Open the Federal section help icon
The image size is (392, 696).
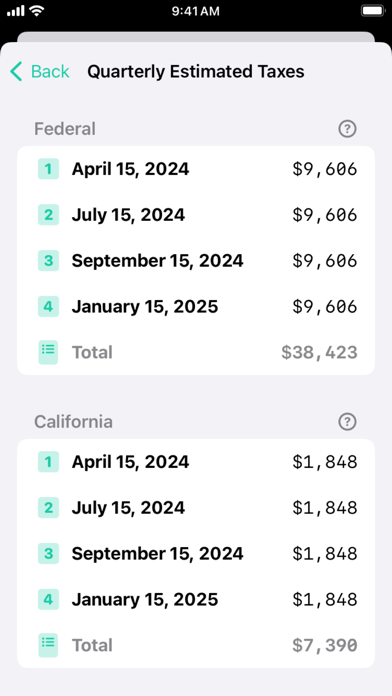(347, 129)
